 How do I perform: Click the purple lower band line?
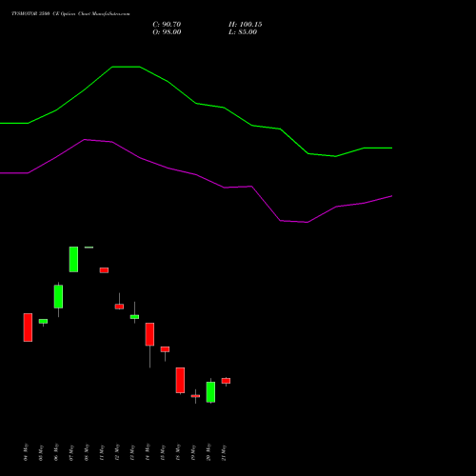point(196,175)
